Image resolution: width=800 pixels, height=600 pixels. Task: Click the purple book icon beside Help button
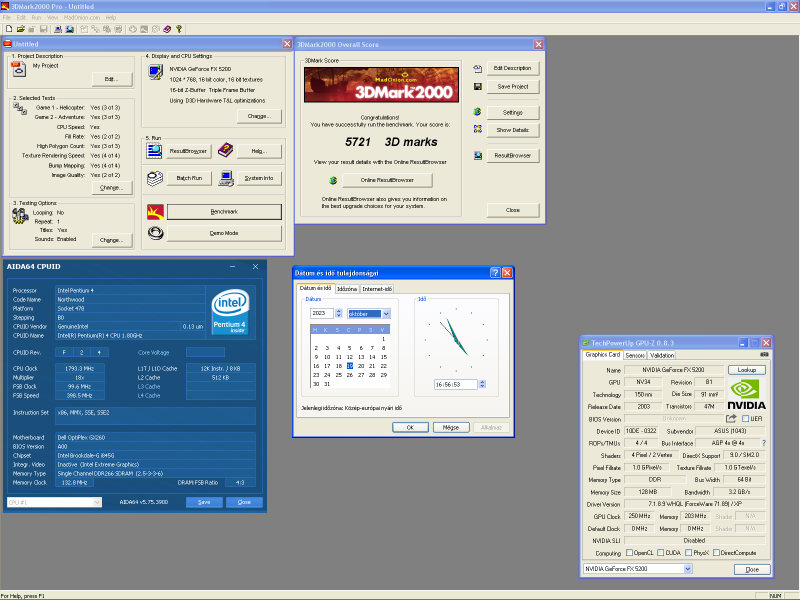click(225, 150)
